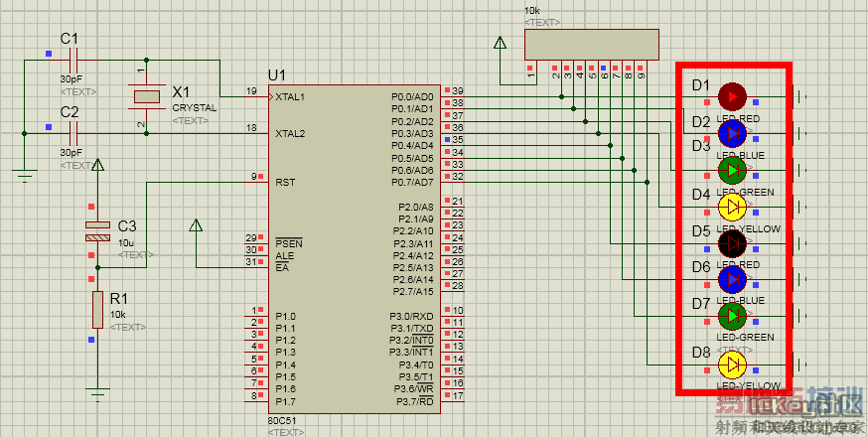Select the P0.0/AD0 pin label

pos(412,96)
